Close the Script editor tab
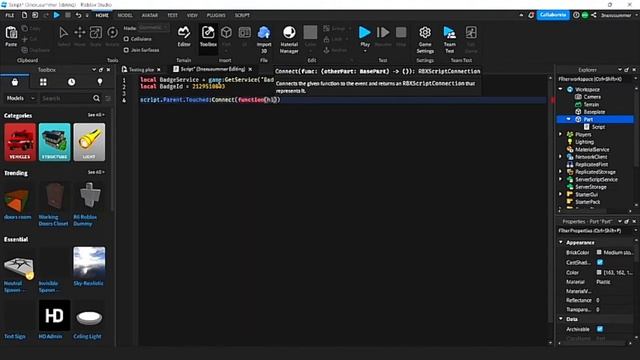This screenshot has width=640, height=360. coord(250,70)
